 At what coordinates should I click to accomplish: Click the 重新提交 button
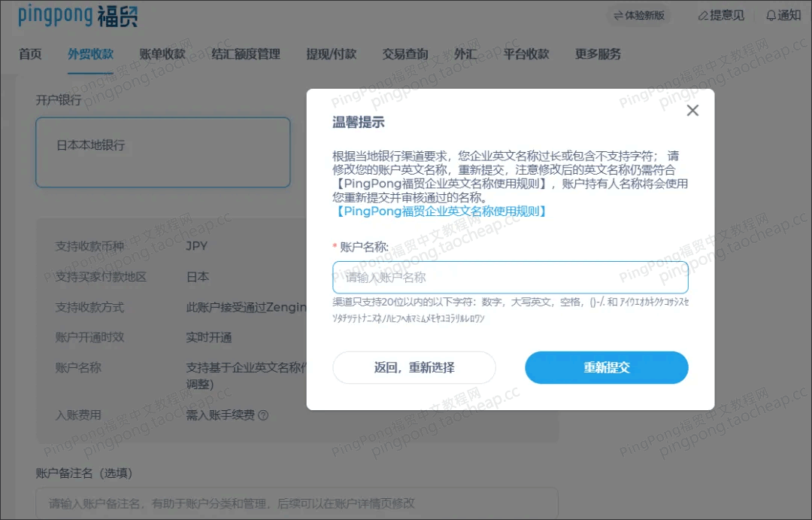(x=607, y=367)
